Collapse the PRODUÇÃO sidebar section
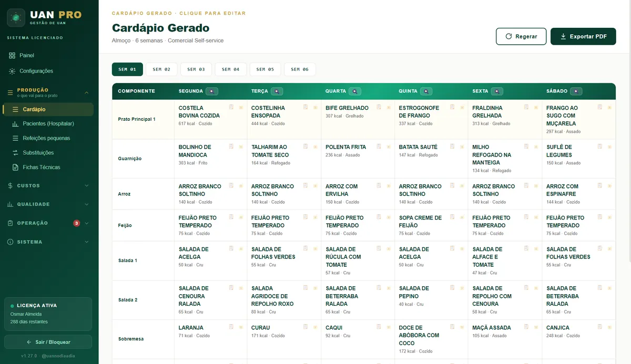Viewport: 631px width, 364px height. (49, 92)
